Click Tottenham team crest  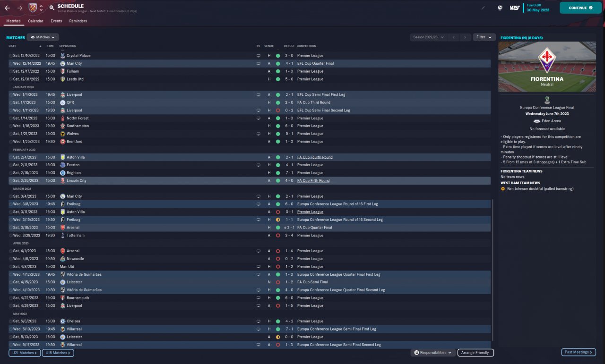[x=62, y=235]
